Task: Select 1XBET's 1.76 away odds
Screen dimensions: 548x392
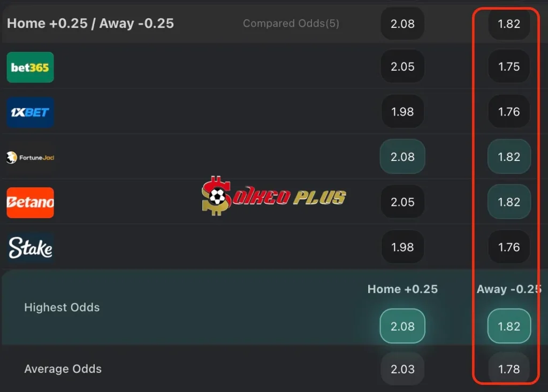Action: [509, 112]
